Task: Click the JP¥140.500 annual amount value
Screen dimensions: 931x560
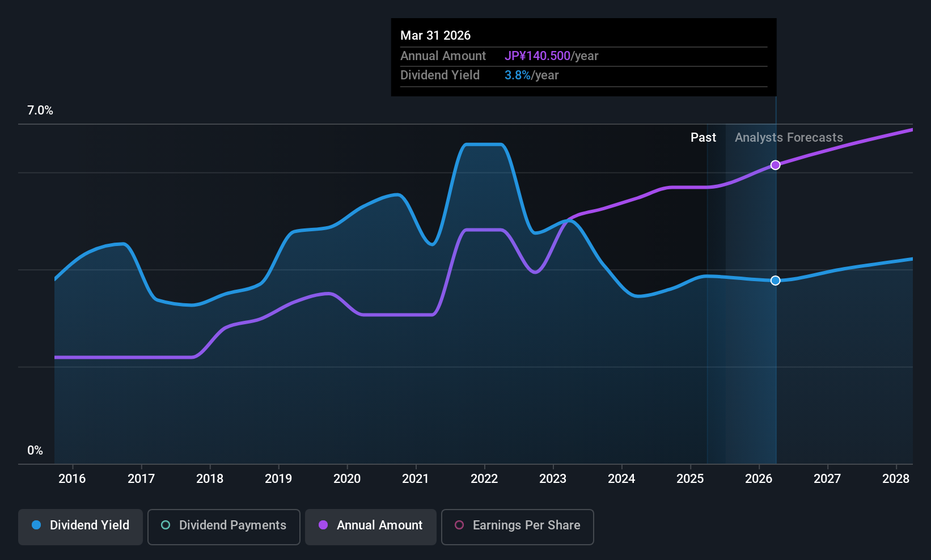Action: click(538, 56)
